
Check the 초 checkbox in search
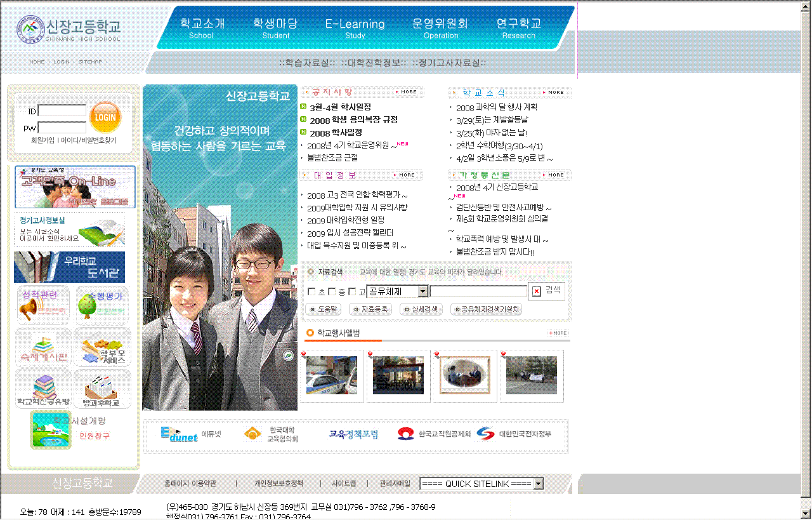(311, 292)
